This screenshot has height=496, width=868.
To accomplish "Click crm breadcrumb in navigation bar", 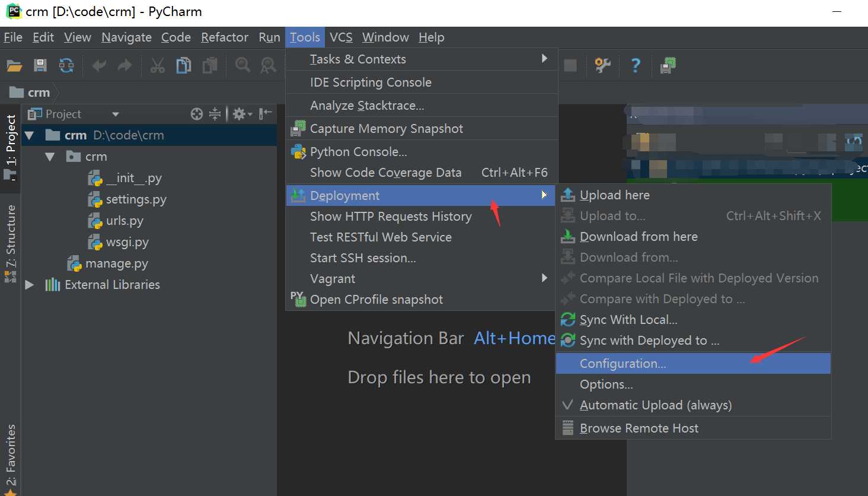I will 31,93.
